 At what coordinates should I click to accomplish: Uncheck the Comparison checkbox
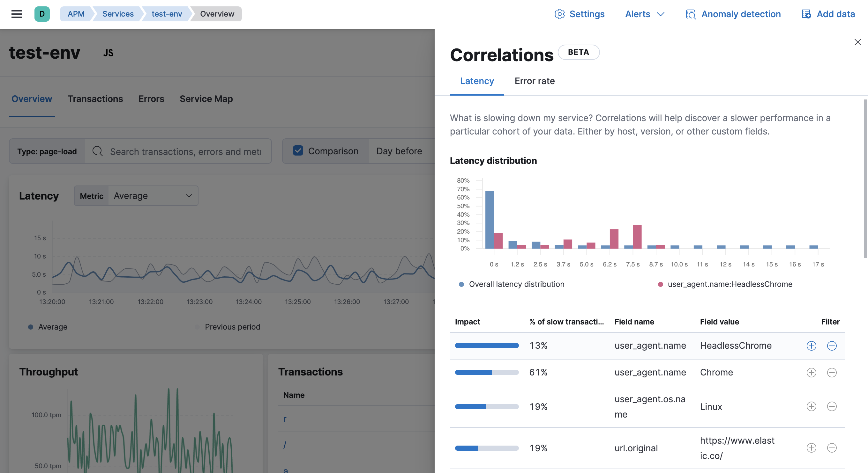pyautogui.click(x=298, y=151)
